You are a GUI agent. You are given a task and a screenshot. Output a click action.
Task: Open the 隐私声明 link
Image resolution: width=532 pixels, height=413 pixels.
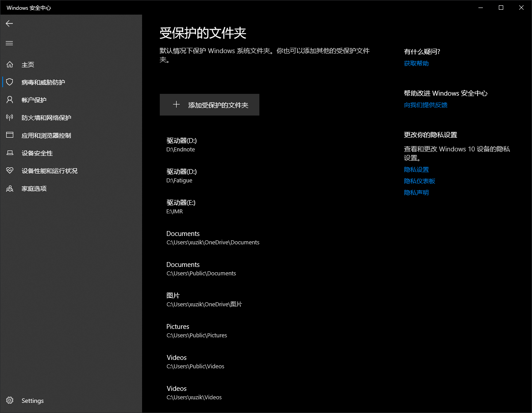pyautogui.click(x=416, y=193)
